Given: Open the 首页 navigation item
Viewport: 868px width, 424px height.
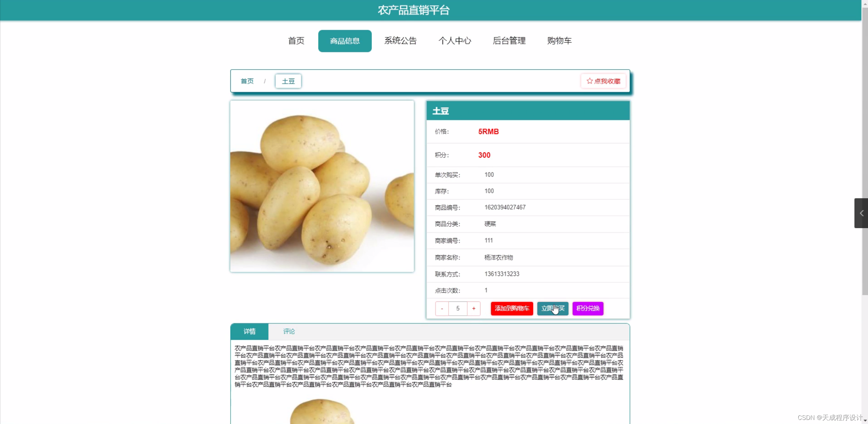Looking at the screenshot, I should (x=296, y=40).
